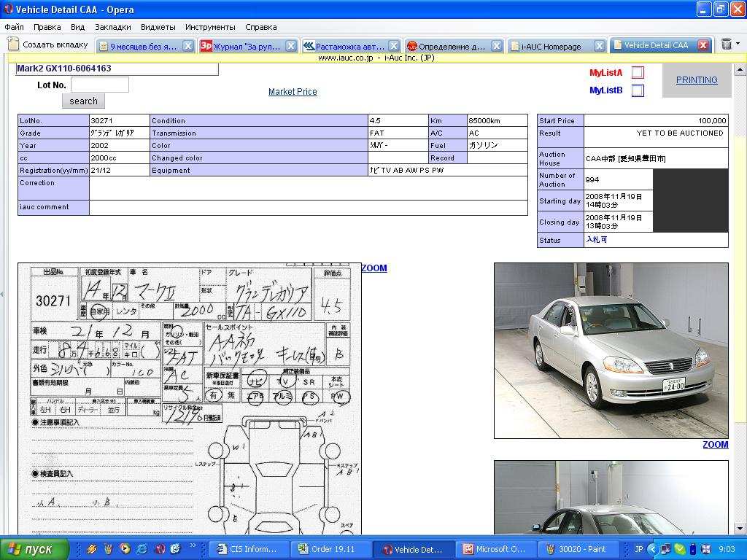Close the 'Растаможка авт…' tab
The image size is (747, 560).
point(394,46)
